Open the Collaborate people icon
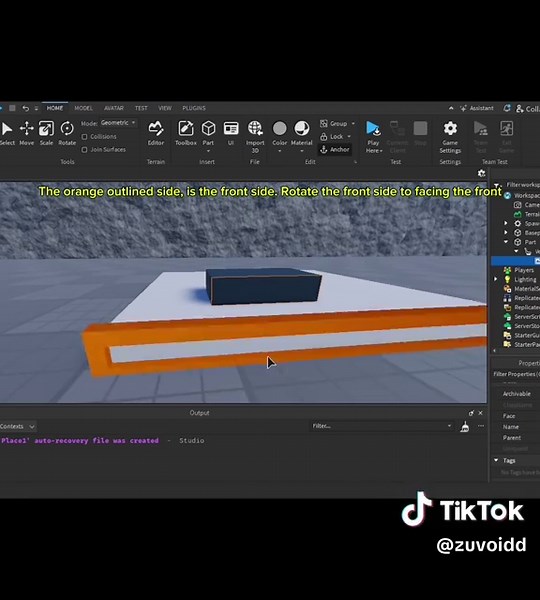Image resolution: width=540 pixels, height=600 pixels. (x=519, y=109)
